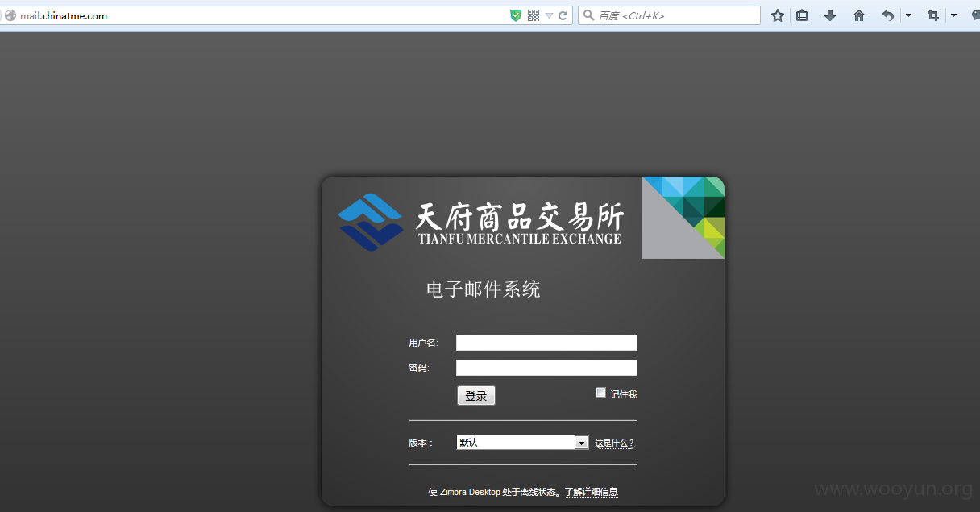980x512 pixels.
Task: Open the 了解详细信息 learn more link
Action: (x=592, y=492)
